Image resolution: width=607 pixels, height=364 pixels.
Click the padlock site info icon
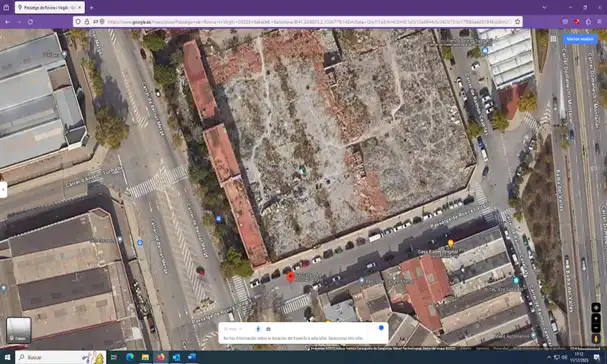87,22
